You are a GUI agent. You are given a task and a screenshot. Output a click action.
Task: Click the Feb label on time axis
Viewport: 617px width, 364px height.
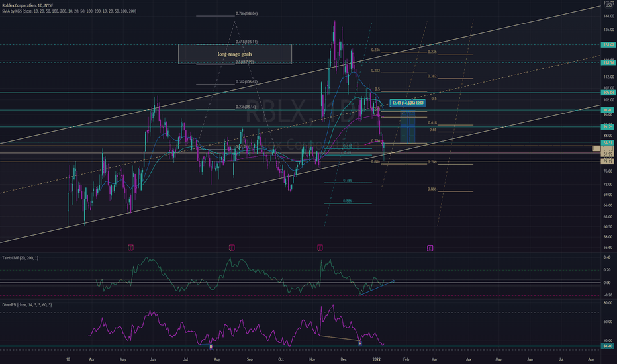click(x=406, y=359)
